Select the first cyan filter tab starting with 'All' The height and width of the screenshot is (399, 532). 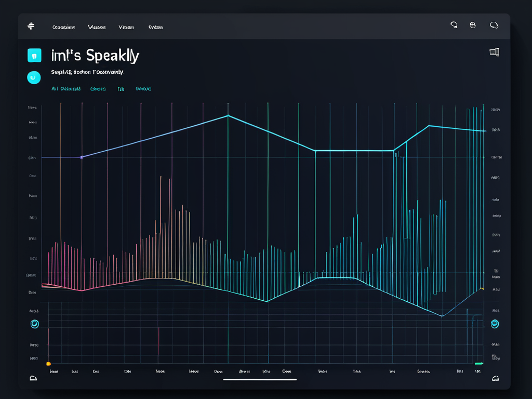[66, 89]
